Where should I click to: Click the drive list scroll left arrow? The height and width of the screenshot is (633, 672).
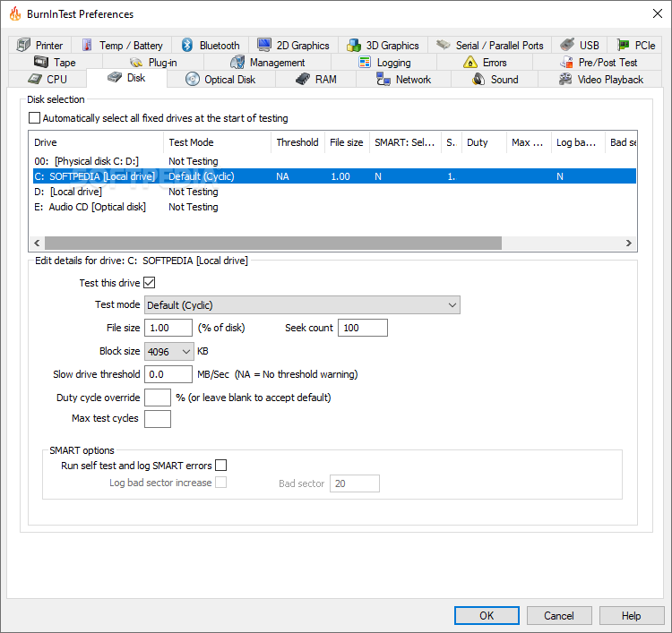(37, 243)
